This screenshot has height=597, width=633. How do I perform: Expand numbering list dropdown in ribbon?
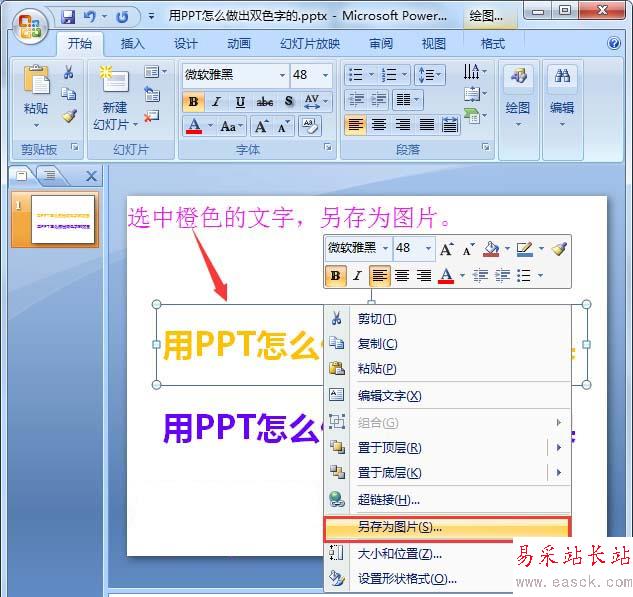(405, 75)
